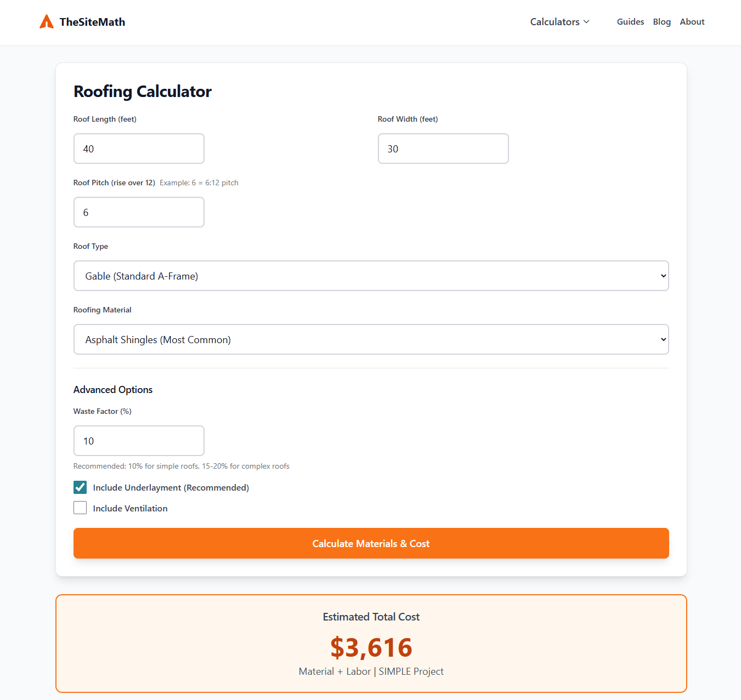Click the Estimated Total Cost value $3,616
This screenshot has height=700, width=741.
tap(371, 647)
